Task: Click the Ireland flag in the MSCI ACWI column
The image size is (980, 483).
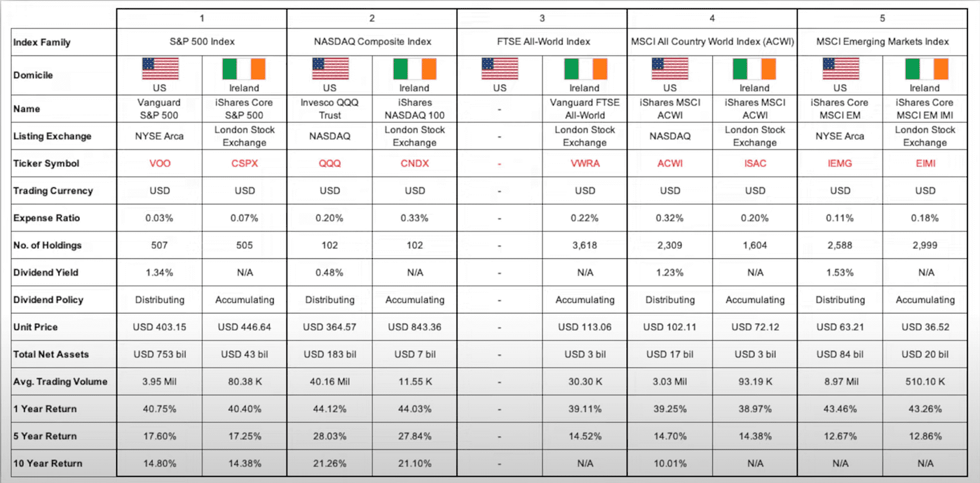Action: (x=755, y=69)
